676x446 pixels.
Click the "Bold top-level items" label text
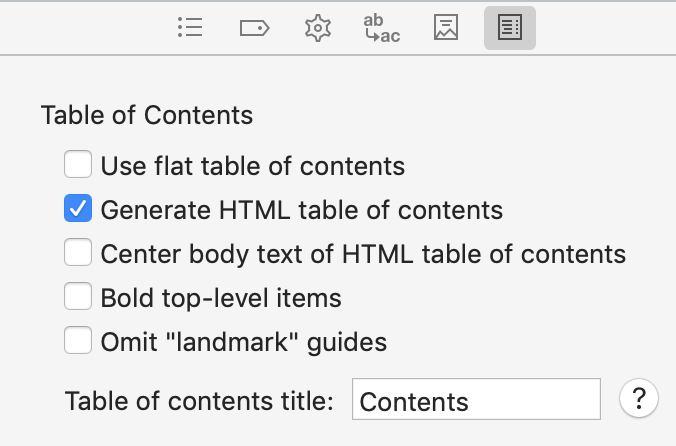[221, 298]
